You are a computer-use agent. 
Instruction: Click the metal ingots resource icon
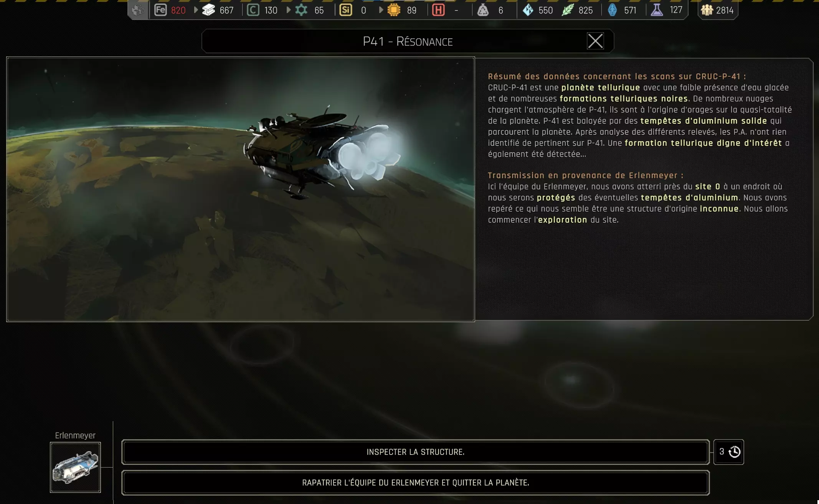click(x=208, y=10)
